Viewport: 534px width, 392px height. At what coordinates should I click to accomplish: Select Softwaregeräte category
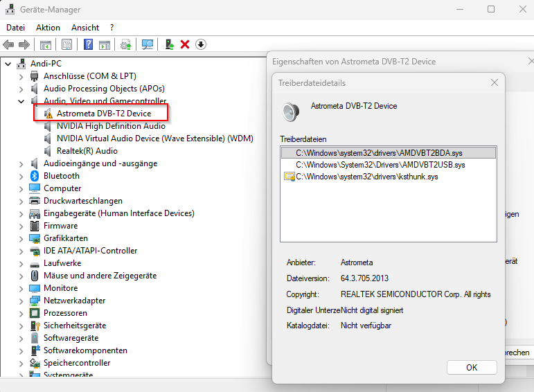click(71, 338)
